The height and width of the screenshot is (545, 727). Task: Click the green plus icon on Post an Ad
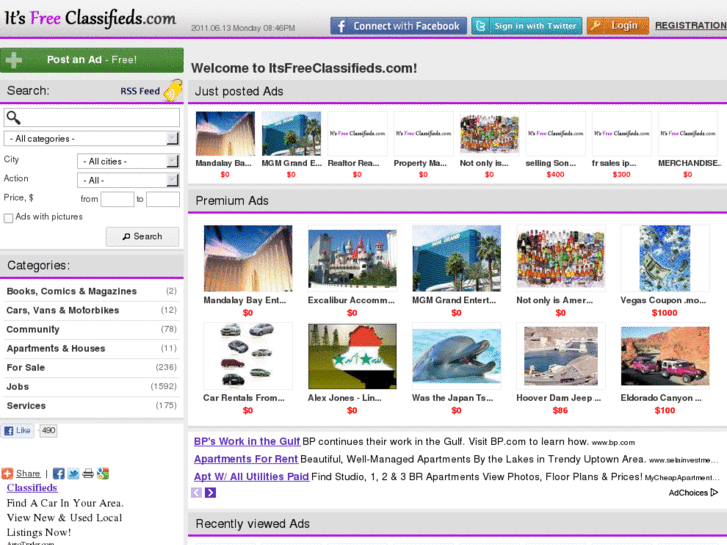[x=14, y=60]
